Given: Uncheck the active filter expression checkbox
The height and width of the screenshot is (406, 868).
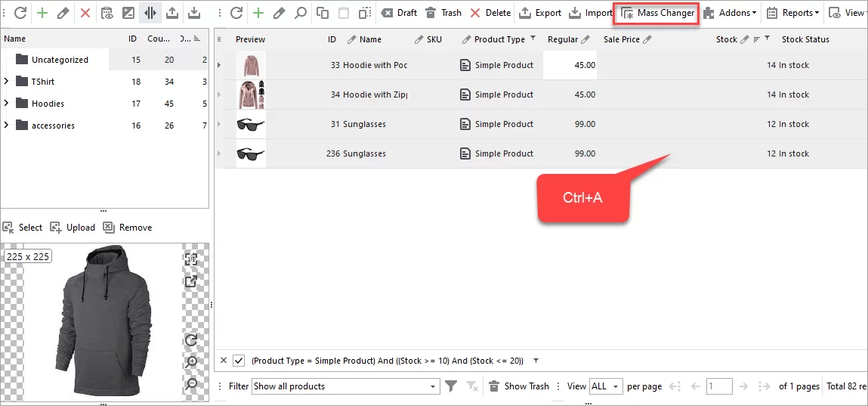Looking at the screenshot, I should pos(239,361).
